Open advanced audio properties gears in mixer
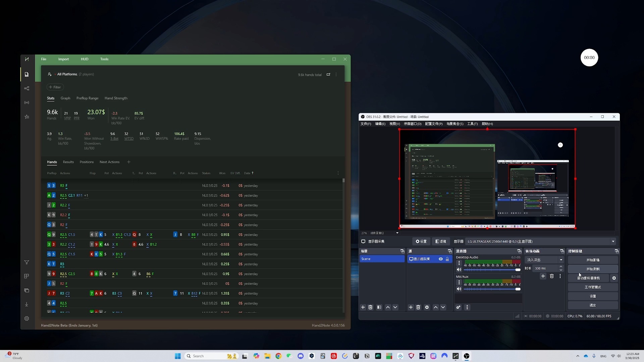Viewport: 644px width, 362px height. [458, 307]
